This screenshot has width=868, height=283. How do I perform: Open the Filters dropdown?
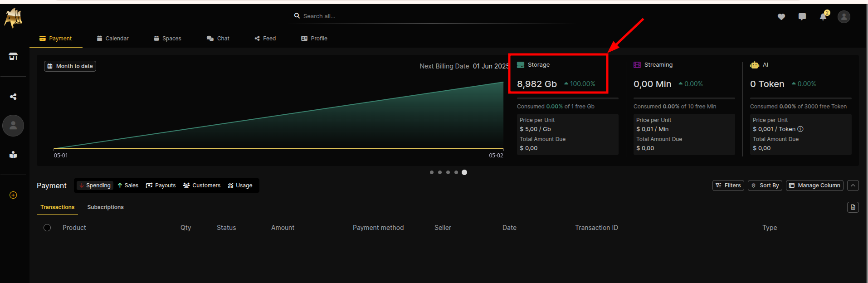tap(728, 185)
